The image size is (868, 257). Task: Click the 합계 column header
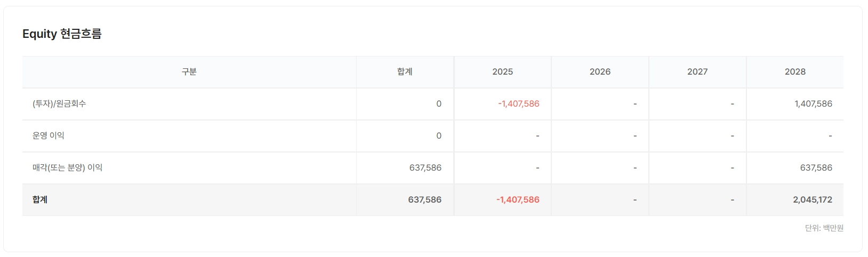[x=405, y=72]
